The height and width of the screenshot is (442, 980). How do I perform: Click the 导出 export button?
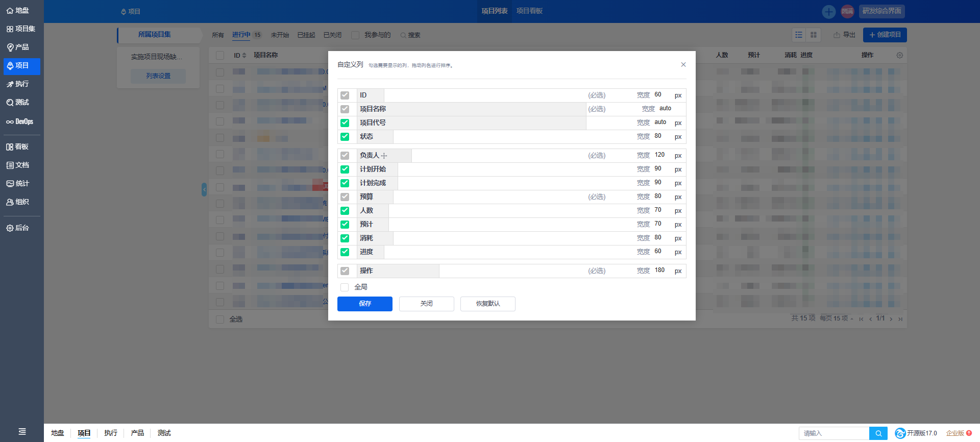pos(844,35)
